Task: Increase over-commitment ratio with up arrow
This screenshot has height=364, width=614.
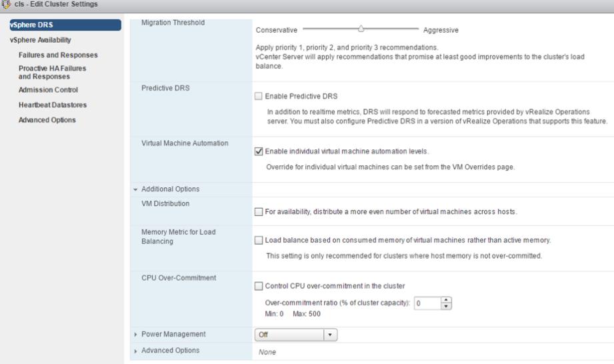Action: click(447, 299)
